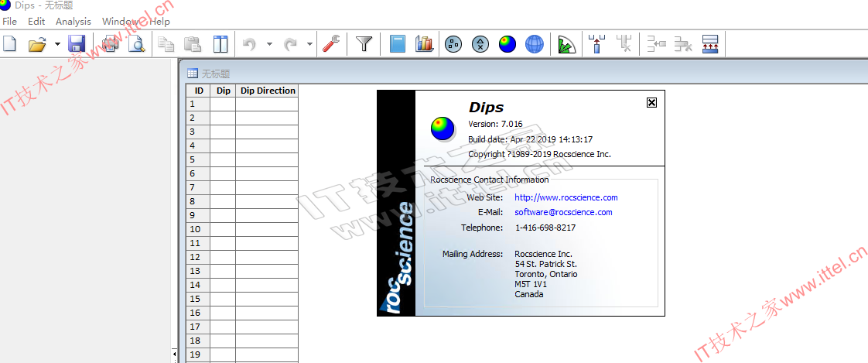
Task: Save the file with the floppy disk icon
Action: pos(77,44)
